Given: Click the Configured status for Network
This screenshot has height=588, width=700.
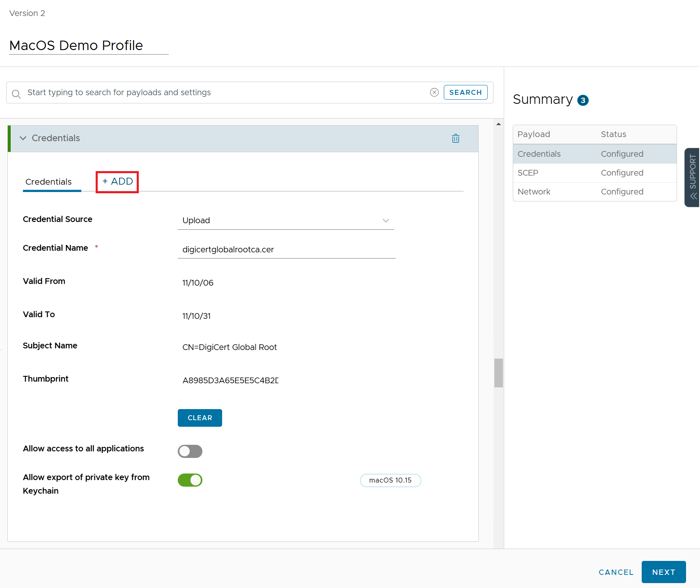Looking at the screenshot, I should click(622, 192).
